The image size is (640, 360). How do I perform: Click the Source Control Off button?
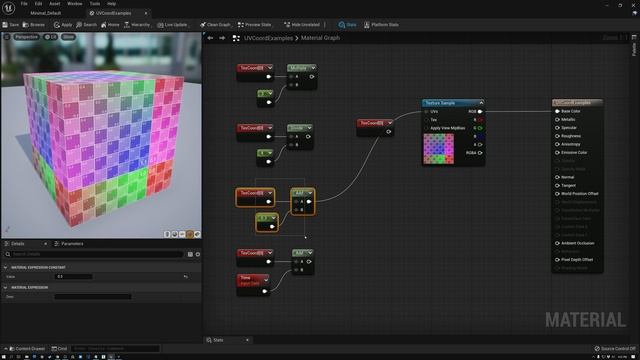coord(615,349)
